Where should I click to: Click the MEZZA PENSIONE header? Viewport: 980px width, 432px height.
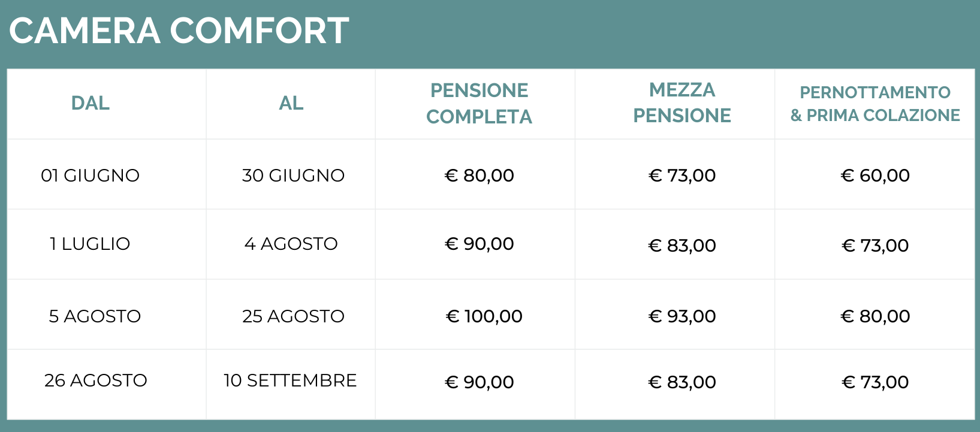682,102
